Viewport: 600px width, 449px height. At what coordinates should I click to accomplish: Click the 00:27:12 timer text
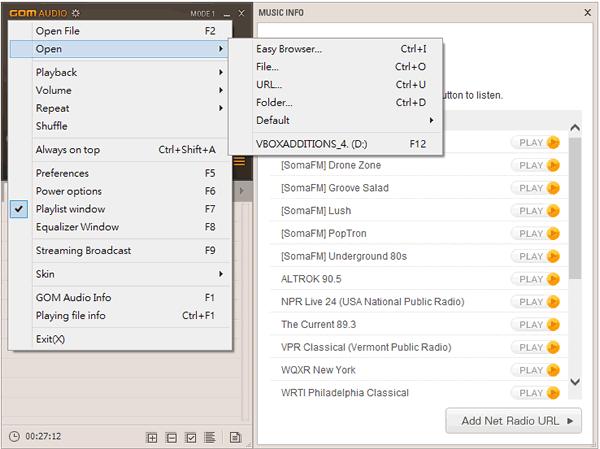click(x=43, y=436)
